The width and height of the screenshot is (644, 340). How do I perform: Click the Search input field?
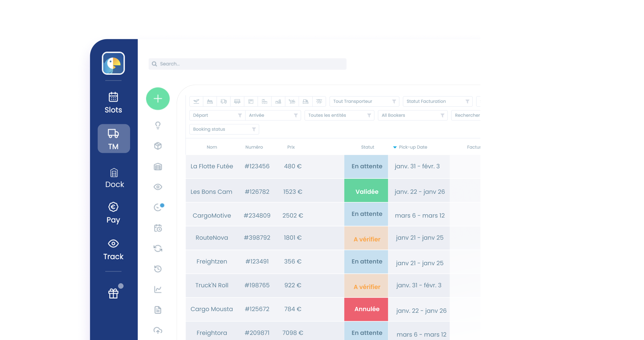(x=248, y=64)
